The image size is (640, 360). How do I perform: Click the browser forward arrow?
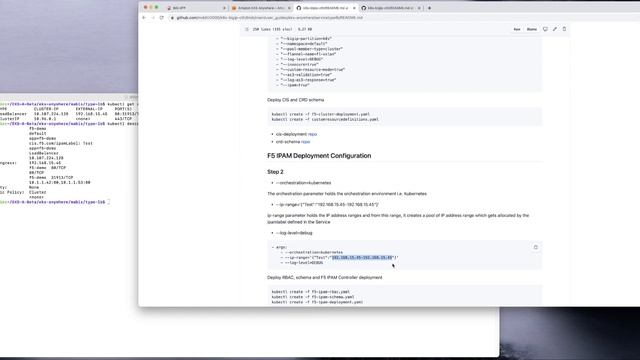pos(153,18)
